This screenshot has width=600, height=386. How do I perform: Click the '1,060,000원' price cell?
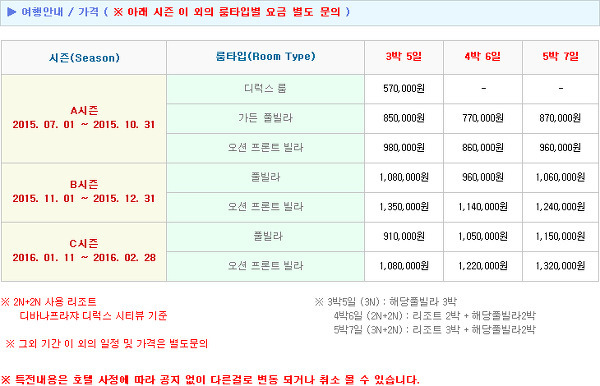560,178
